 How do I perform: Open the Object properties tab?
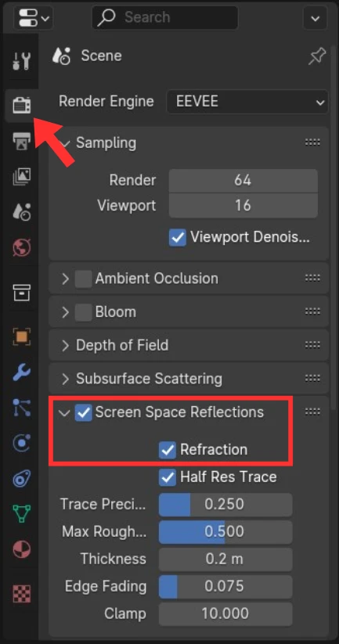click(x=21, y=336)
